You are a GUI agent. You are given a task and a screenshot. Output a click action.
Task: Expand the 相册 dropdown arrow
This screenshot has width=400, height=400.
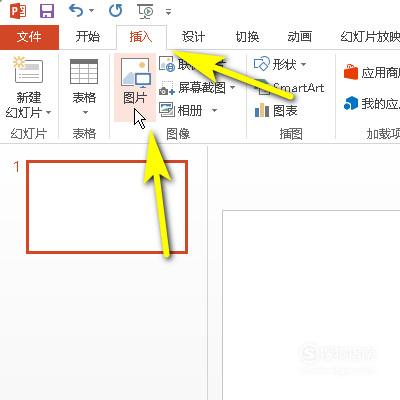(215, 110)
